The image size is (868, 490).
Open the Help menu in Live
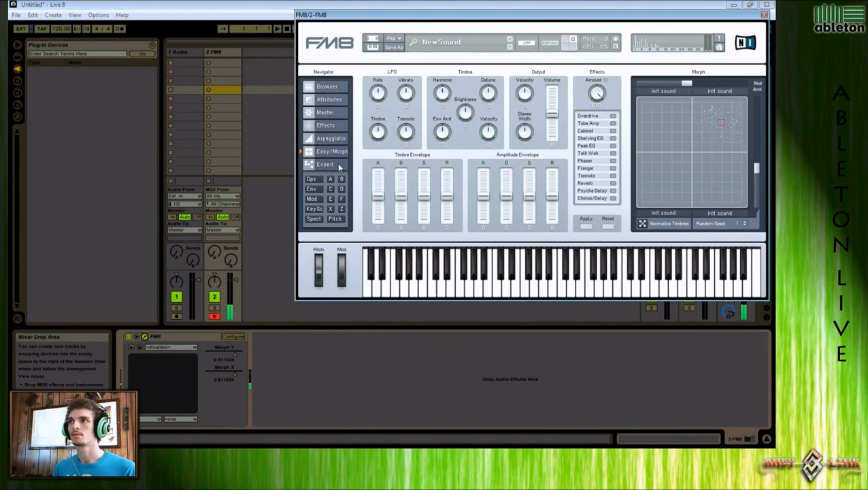coord(122,15)
